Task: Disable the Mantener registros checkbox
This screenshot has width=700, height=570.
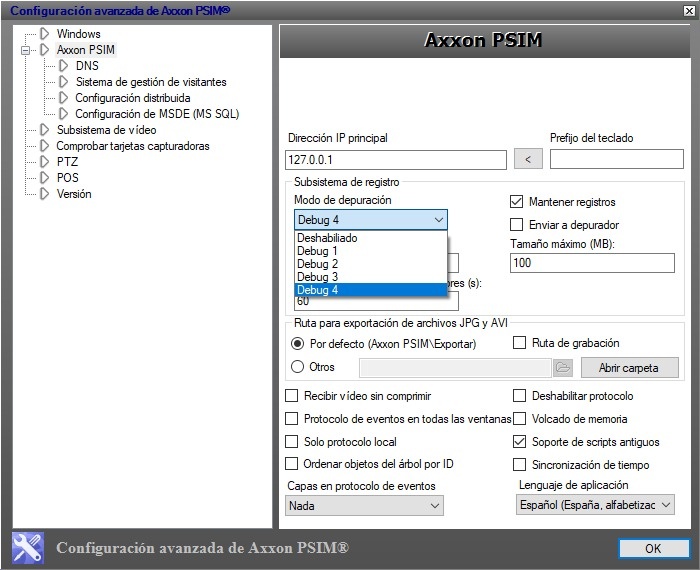Action: pyautogui.click(x=517, y=202)
